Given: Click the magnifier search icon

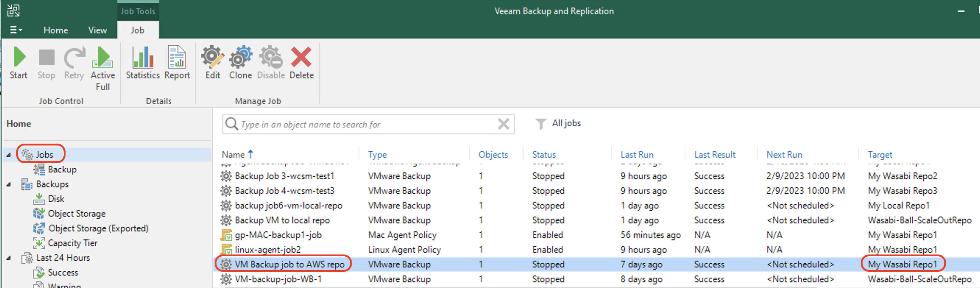Looking at the screenshot, I should (231, 124).
